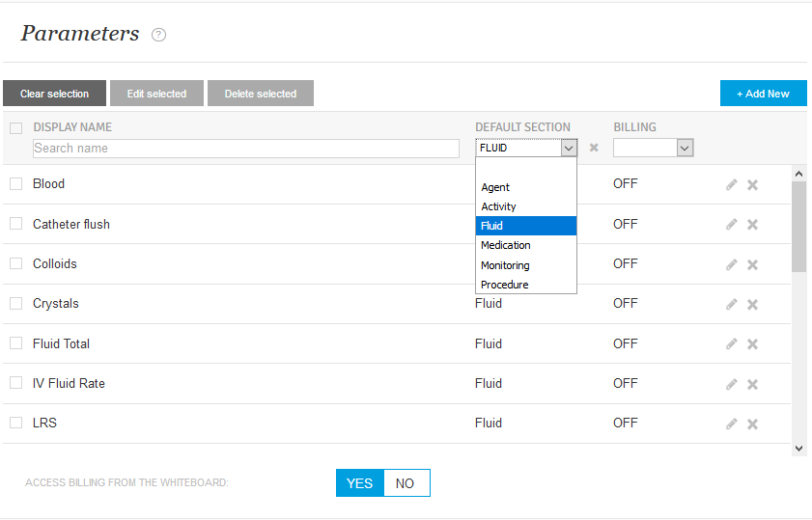Choose Monitoring from the section list
Screen dimensions: 812x520
coord(526,265)
